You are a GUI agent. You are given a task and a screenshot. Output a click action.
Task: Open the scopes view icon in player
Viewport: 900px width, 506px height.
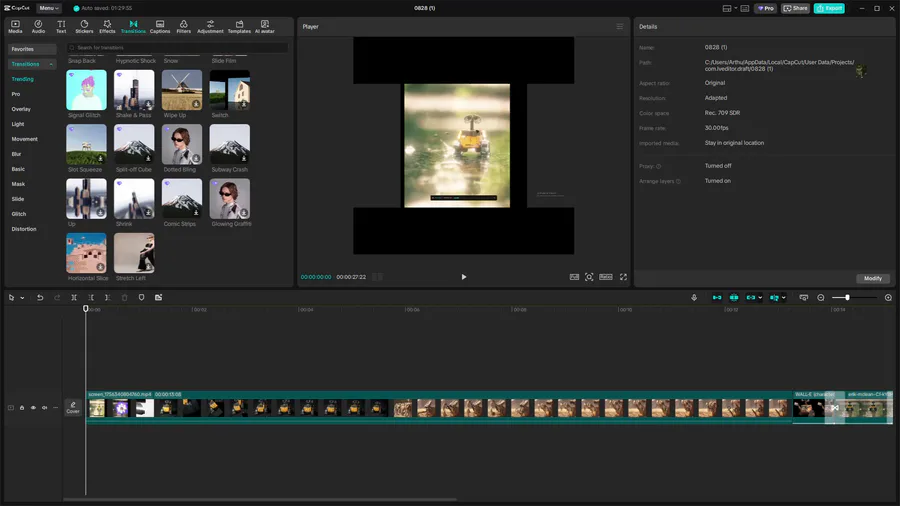(574, 277)
